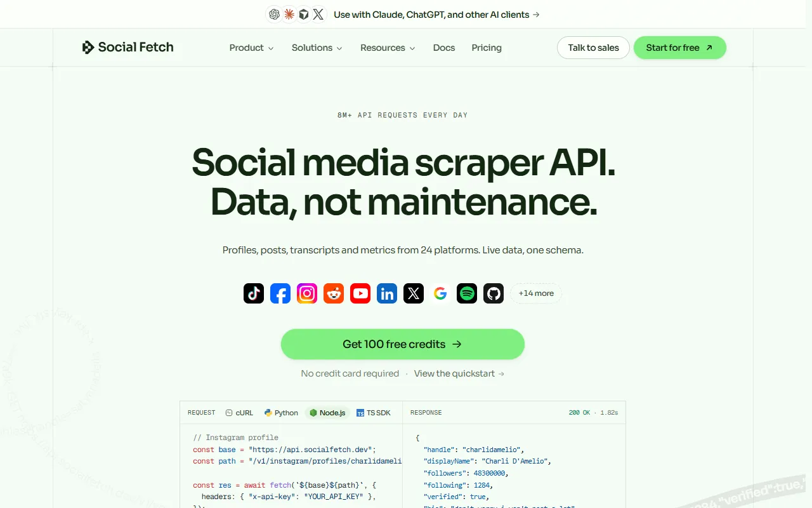Click the Facebook platform icon
This screenshot has width=812, height=508.
coord(280,293)
